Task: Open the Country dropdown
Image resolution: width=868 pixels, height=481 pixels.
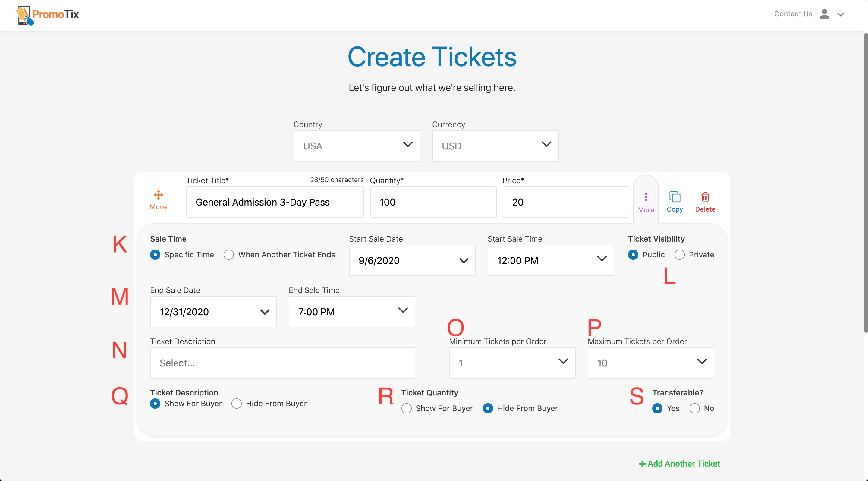Action: (356, 146)
